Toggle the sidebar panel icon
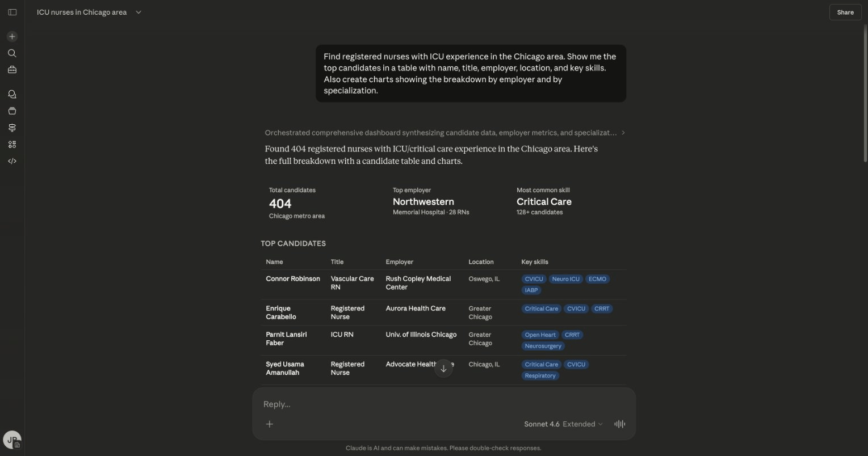 coord(12,12)
